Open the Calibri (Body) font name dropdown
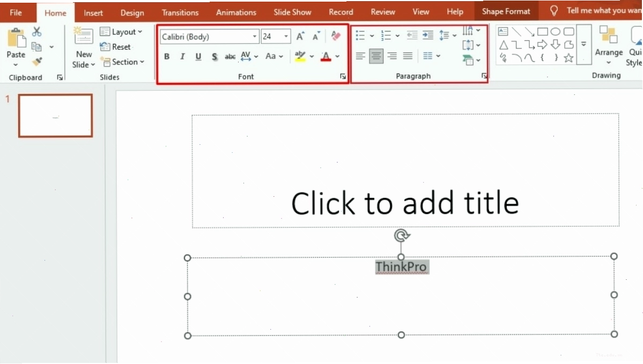 pyautogui.click(x=254, y=36)
